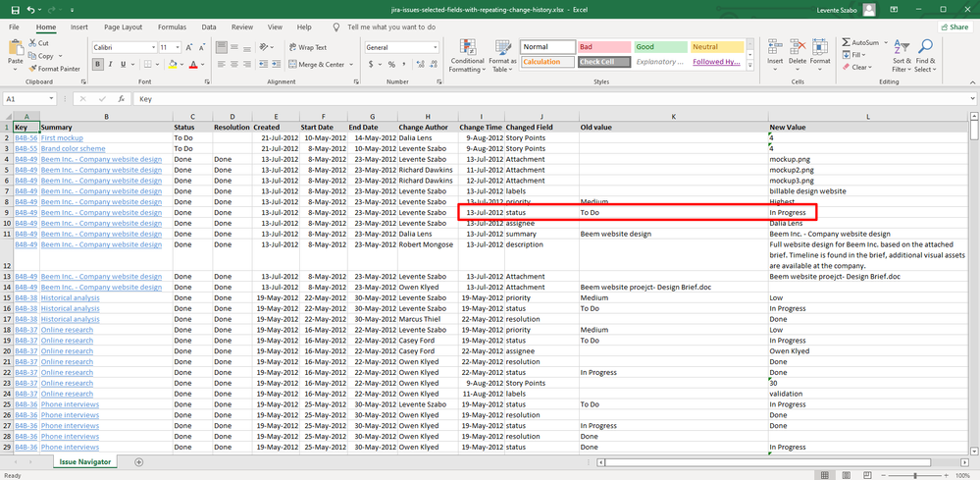The height and width of the screenshot is (480, 980).
Task: Click the Insert Function fx icon
Action: tap(122, 99)
